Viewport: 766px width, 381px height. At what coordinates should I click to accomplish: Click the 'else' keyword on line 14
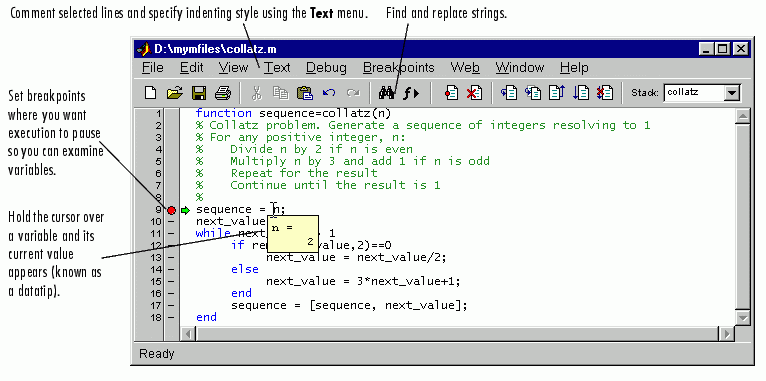245,269
